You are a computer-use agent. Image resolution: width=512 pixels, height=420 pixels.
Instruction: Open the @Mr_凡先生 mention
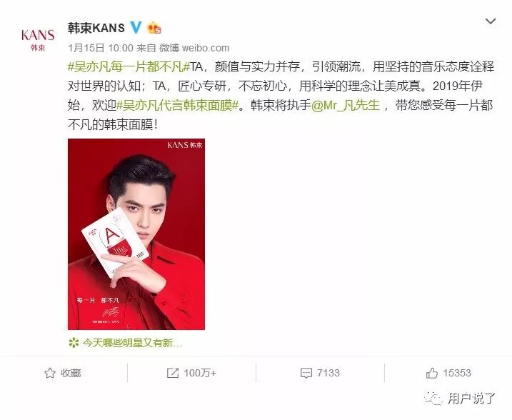(x=346, y=105)
